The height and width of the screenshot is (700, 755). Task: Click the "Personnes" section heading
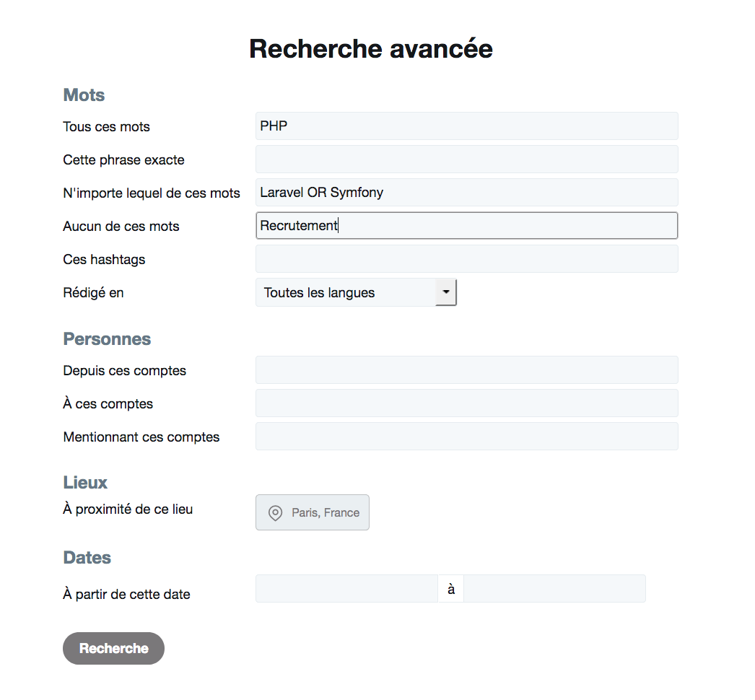(x=107, y=339)
